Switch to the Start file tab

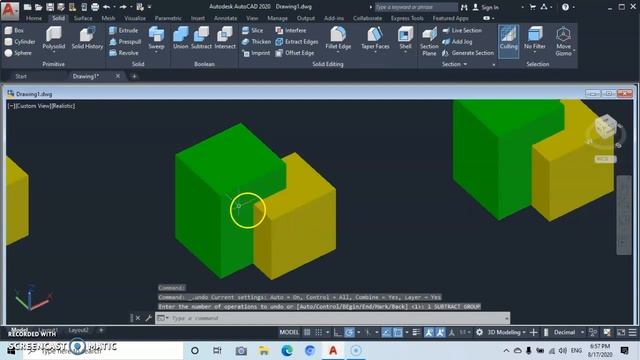(21, 76)
